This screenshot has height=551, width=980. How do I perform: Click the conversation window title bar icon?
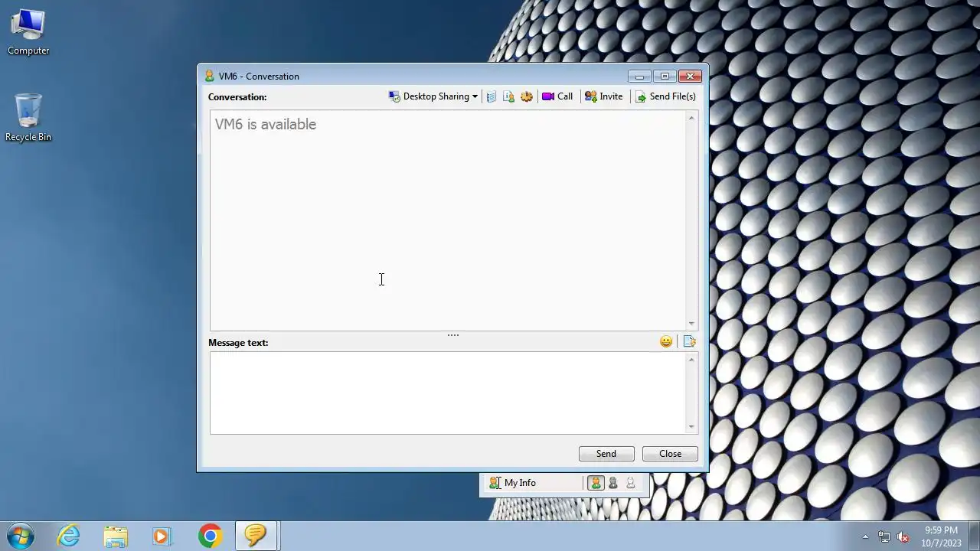point(209,76)
